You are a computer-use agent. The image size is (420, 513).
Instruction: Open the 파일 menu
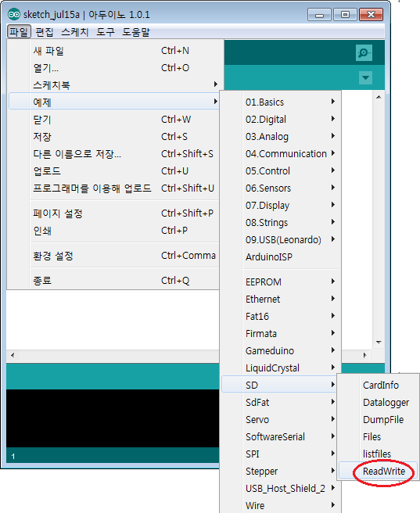point(19,32)
